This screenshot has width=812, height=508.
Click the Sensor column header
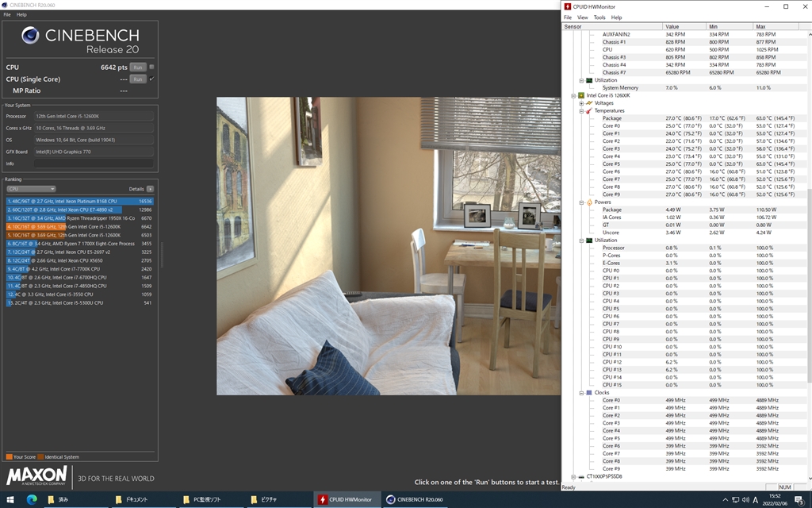click(612, 26)
